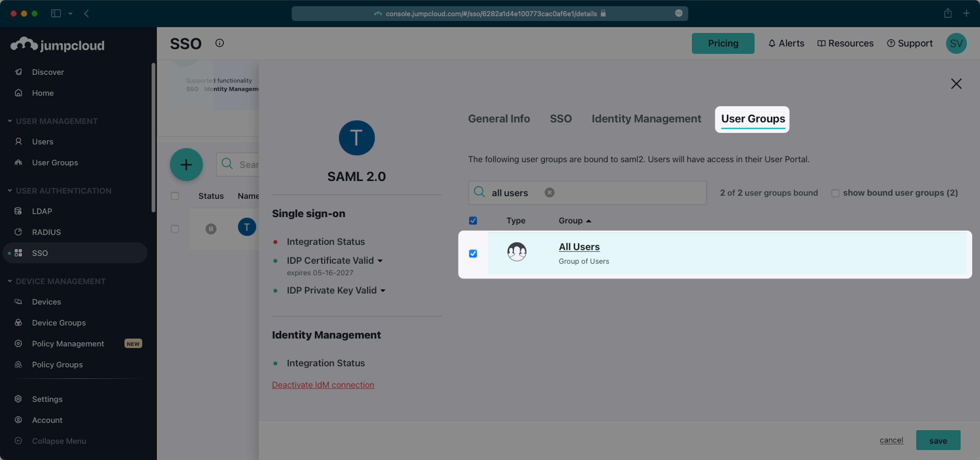Click the sidebar vertical scrollbar
This screenshot has width=980, height=460.
[x=153, y=137]
